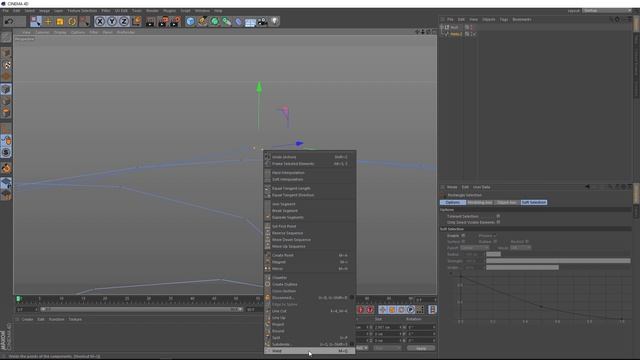
Task: Click the Workplane grid icon
Action: [6, 183]
